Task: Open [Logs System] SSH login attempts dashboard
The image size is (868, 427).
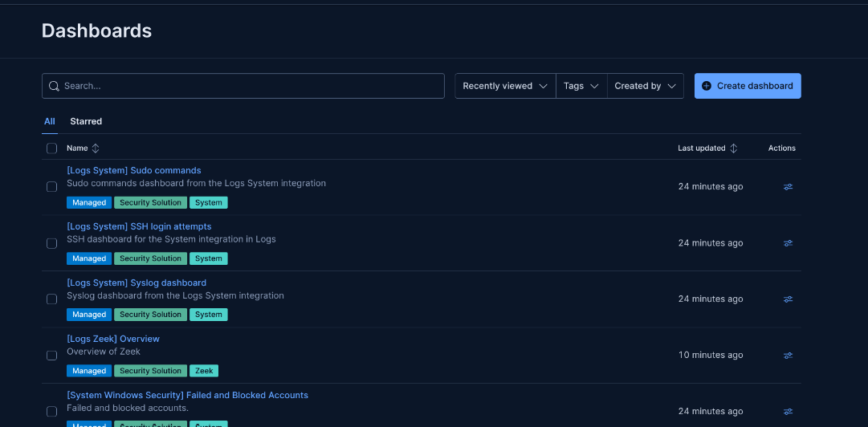Action: coord(139,226)
